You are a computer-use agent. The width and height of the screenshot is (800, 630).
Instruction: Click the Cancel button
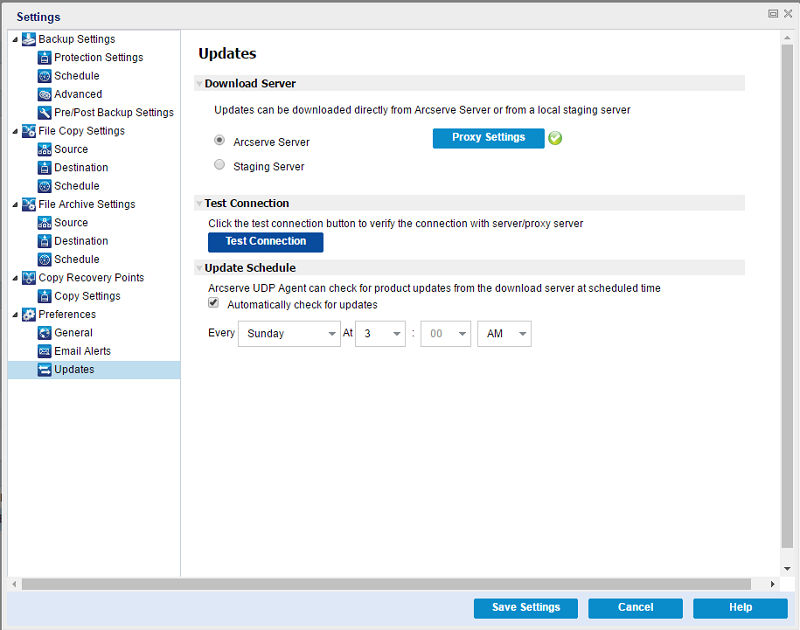[x=635, y=608]
